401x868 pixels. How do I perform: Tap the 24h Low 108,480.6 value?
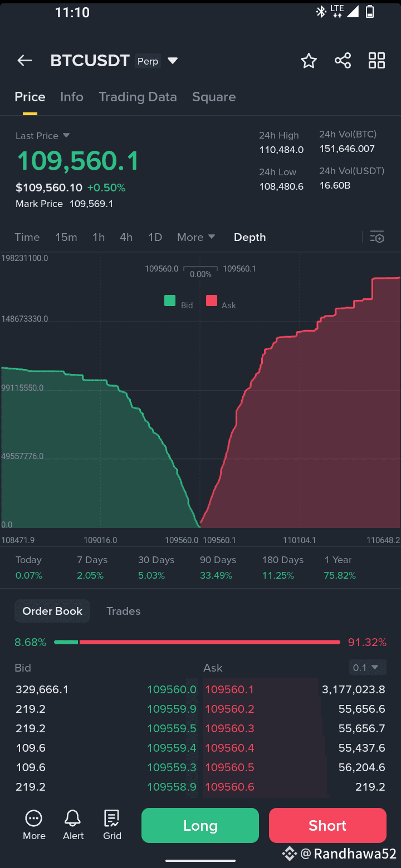tap(281, 186)
